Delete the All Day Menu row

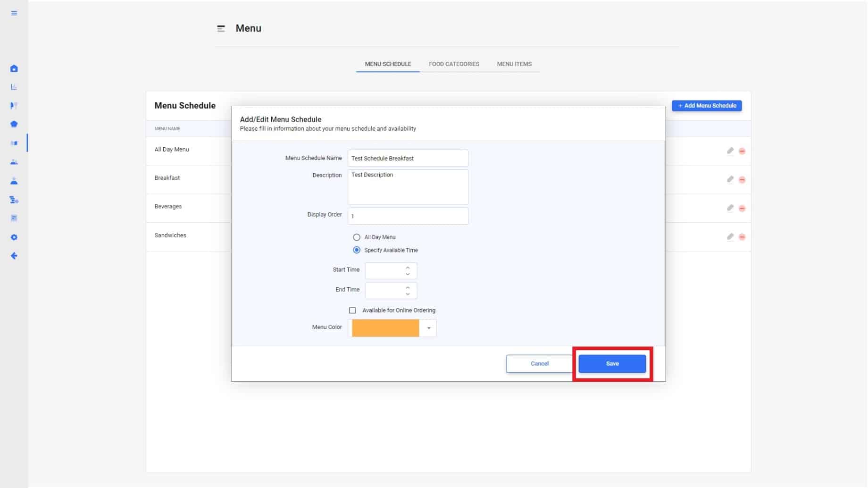742,151
